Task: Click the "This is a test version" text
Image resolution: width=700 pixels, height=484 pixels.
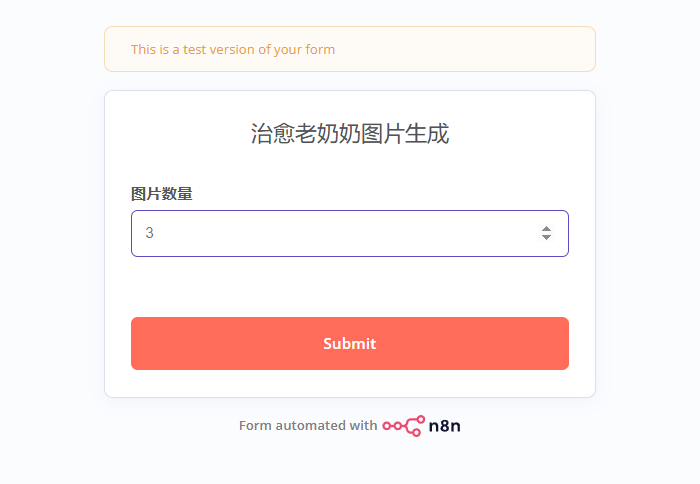Action: pos(232,49)
